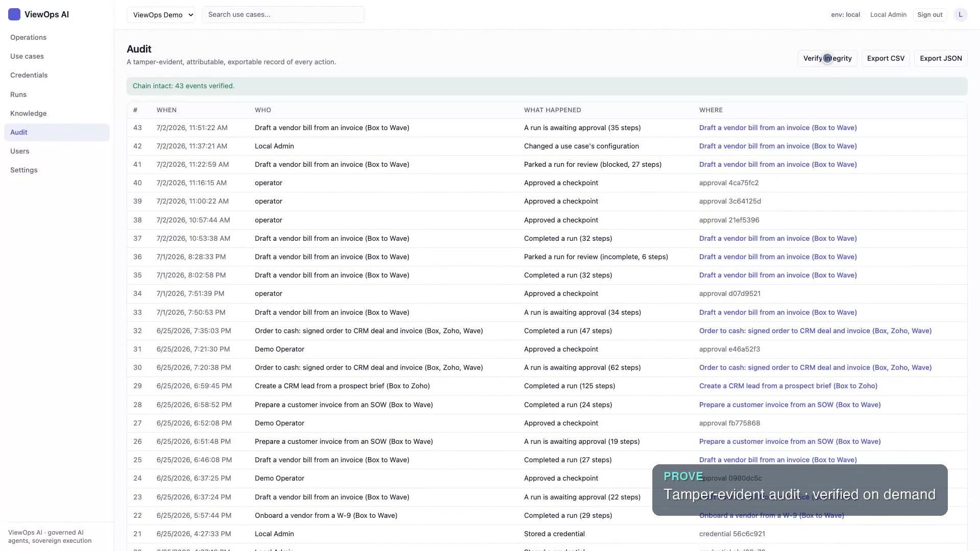Screen dimensions: 980x551
Task: Open Create a CRM lead link
Action: [788, 386]
